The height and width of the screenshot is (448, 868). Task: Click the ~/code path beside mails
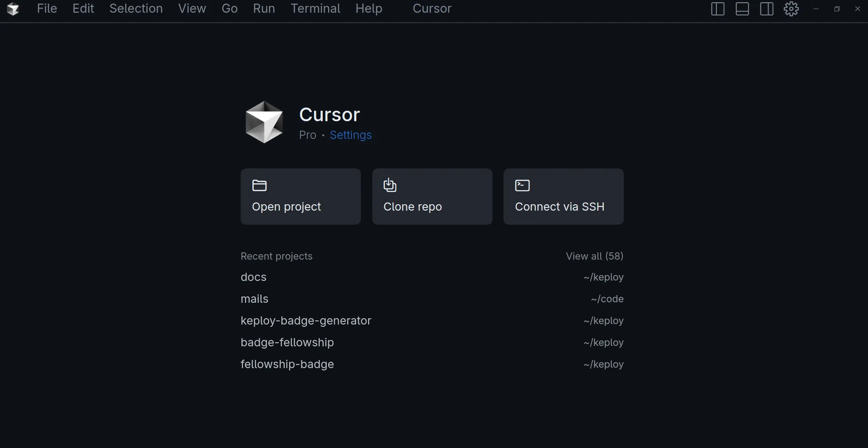pos(607,299)
